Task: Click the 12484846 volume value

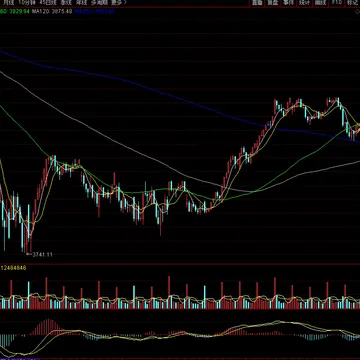Action: click(14, 268)
